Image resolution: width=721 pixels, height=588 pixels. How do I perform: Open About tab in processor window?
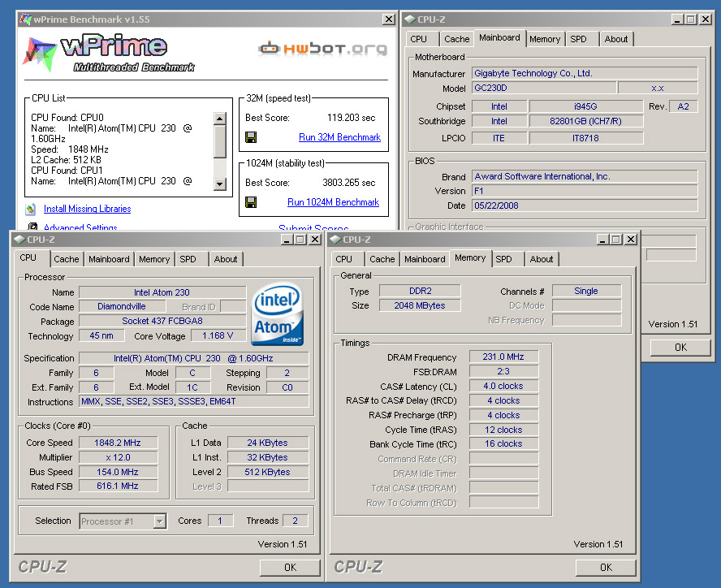[226, 259]
